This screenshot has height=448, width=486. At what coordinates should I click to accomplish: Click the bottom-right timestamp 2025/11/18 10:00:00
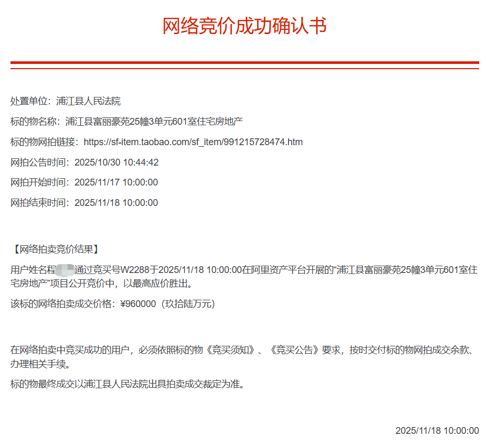tap(437, 431)
